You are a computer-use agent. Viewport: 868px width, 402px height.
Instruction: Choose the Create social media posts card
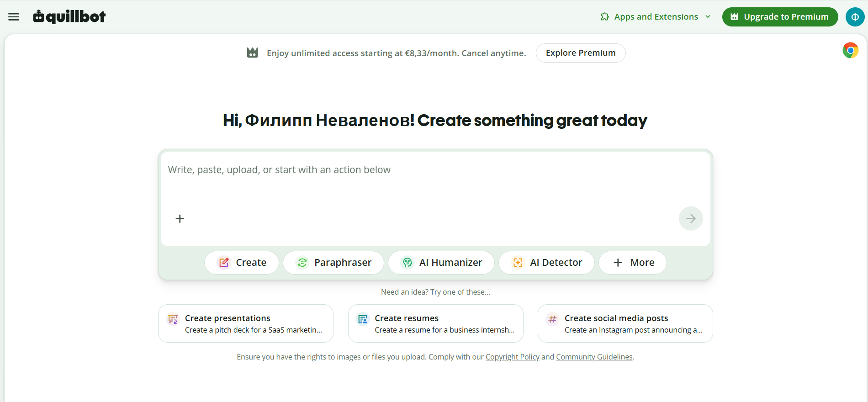625,323
